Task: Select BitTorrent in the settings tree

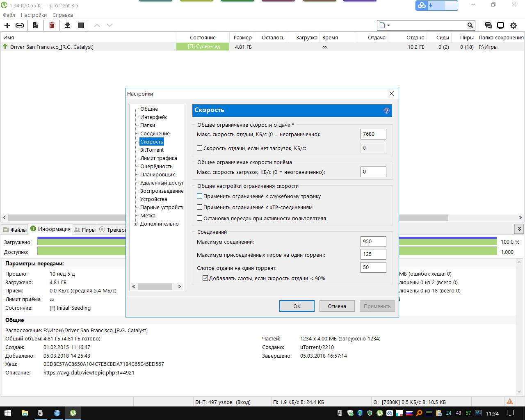Action: [152, 150]
